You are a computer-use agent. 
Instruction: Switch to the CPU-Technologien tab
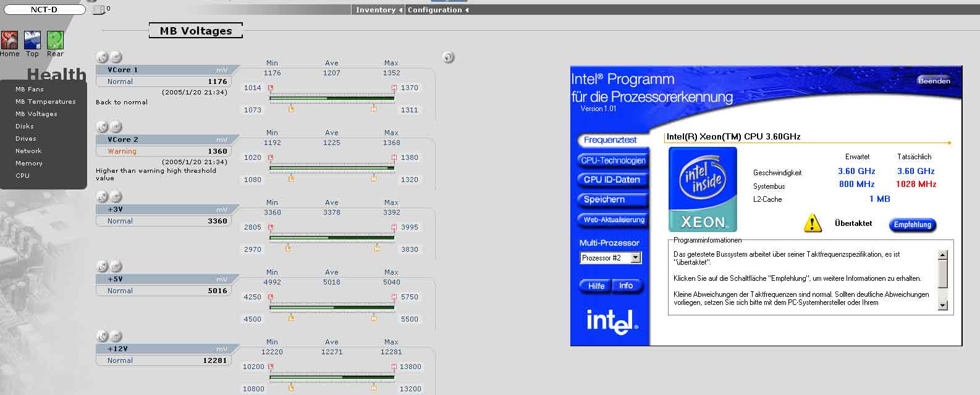point(613,160)
